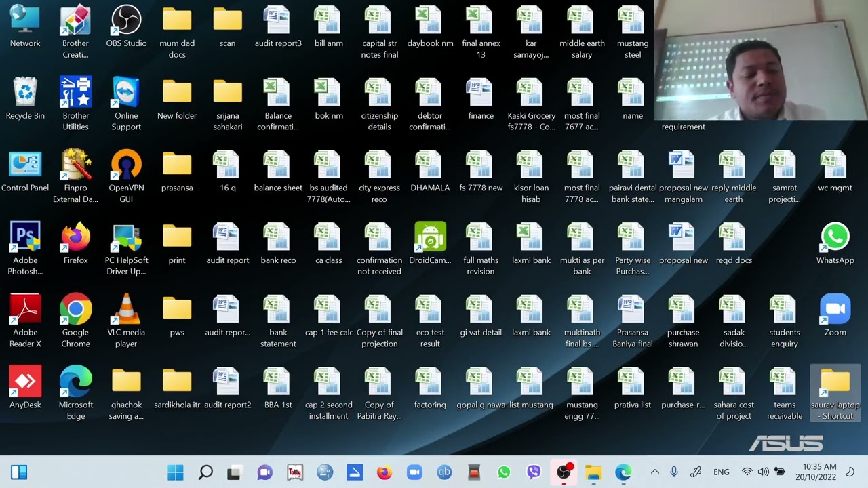Image resolution: width=868 pixels, height=488 pixels.
Task: Select the 'Prasansa Baniya final' document
Action: click(633, 321)
